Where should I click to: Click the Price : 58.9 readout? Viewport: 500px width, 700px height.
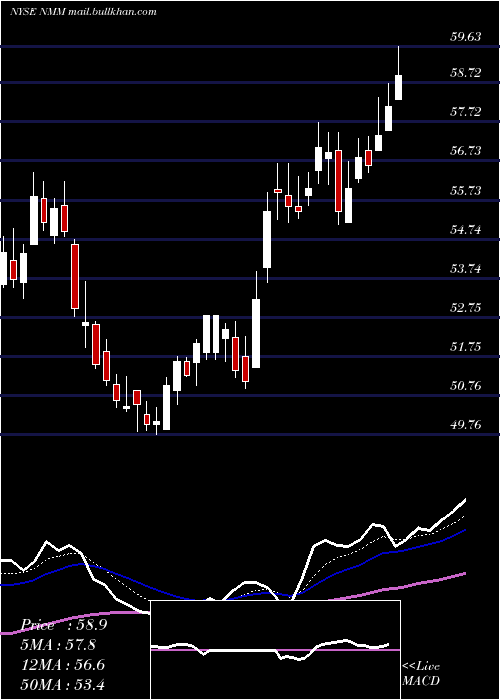(64, 625)
